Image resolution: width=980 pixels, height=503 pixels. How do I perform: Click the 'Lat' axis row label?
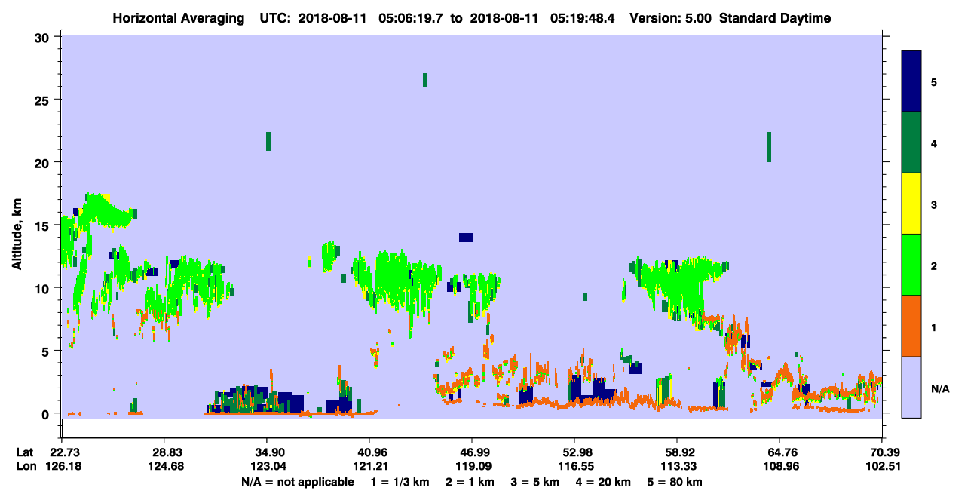tap(24, 452)
